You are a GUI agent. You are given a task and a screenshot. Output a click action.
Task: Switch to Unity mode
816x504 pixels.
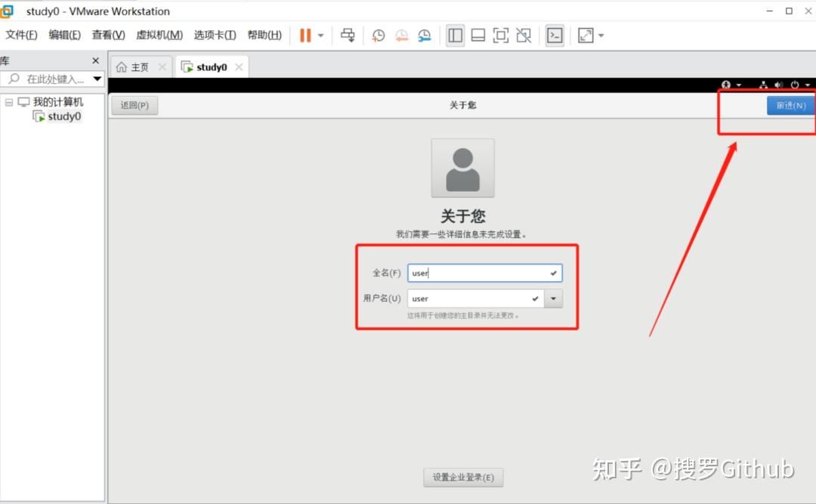click(x=524, y=36)
